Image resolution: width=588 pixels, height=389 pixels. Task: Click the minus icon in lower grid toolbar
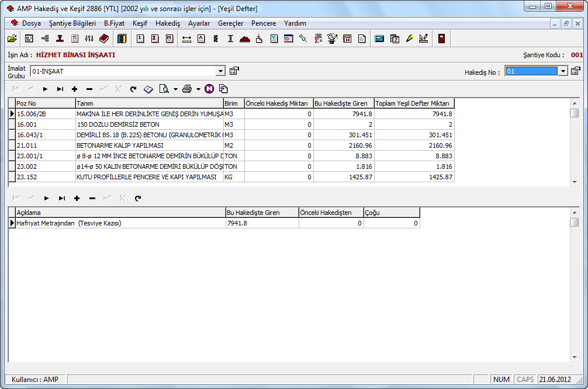92,198
